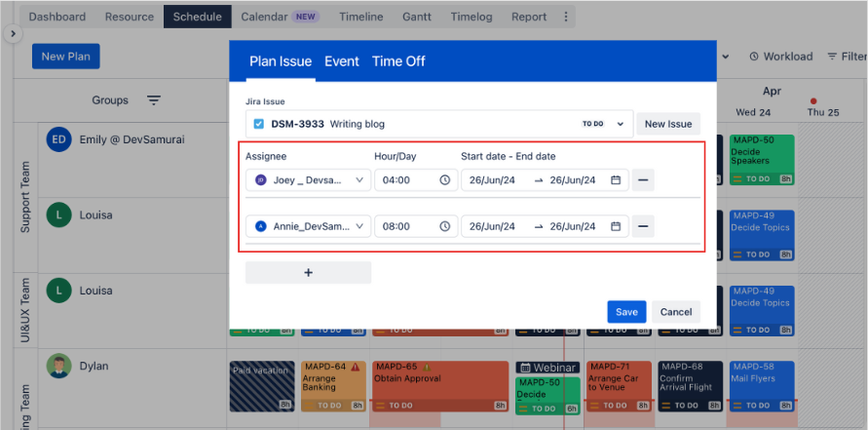Open the three-dot more menu in navigation
The height and width of the screenshot is (430, 868).
[567, 17]
